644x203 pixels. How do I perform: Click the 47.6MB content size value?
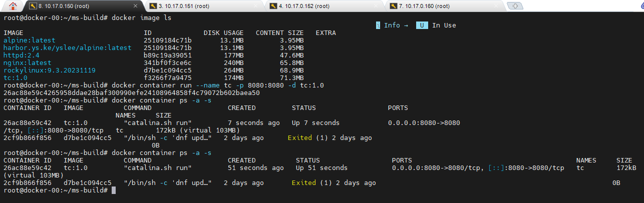pos(292,55)
